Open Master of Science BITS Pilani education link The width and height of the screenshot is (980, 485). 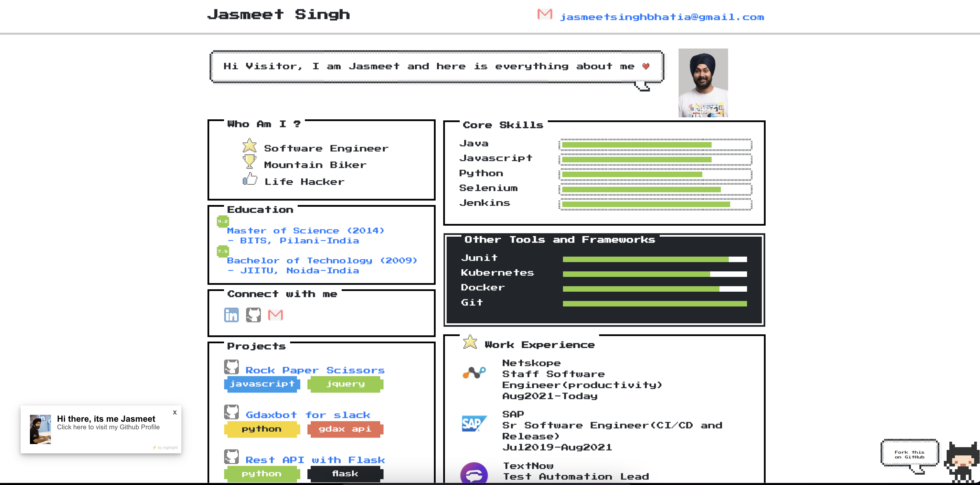(305, 235)
